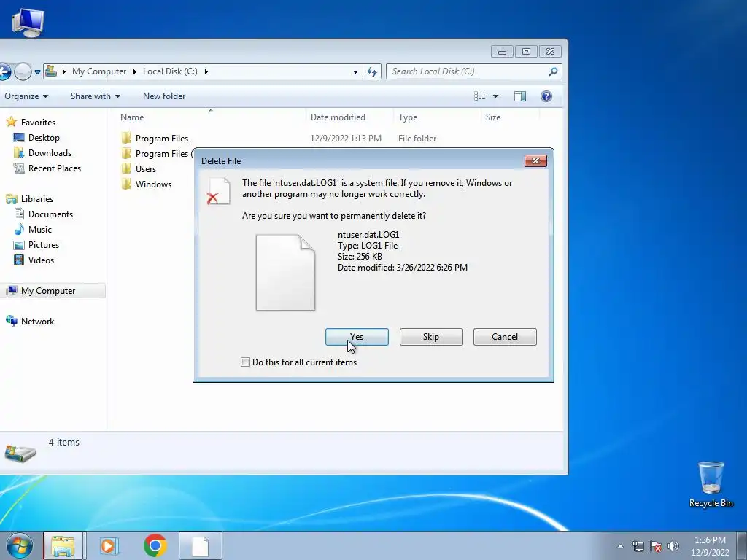Minimize the Explorer window

point(502,52)
